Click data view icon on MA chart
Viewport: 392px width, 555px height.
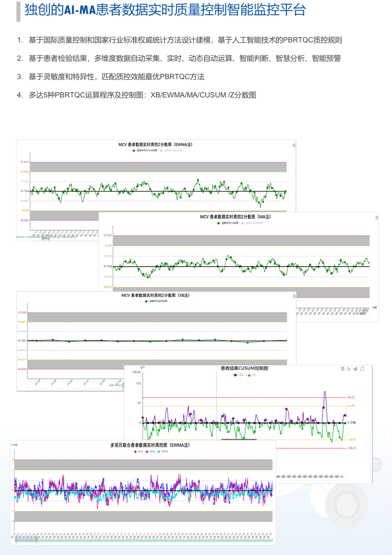click(376, 218)
